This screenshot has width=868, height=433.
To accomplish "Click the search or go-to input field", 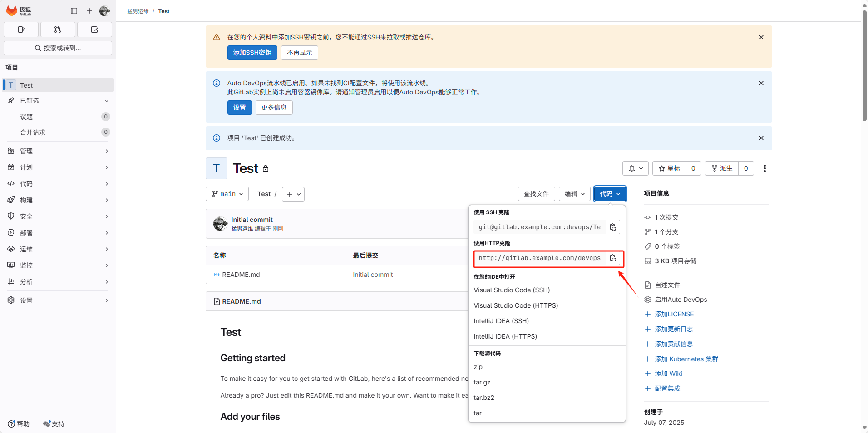I will pos(58,48).
